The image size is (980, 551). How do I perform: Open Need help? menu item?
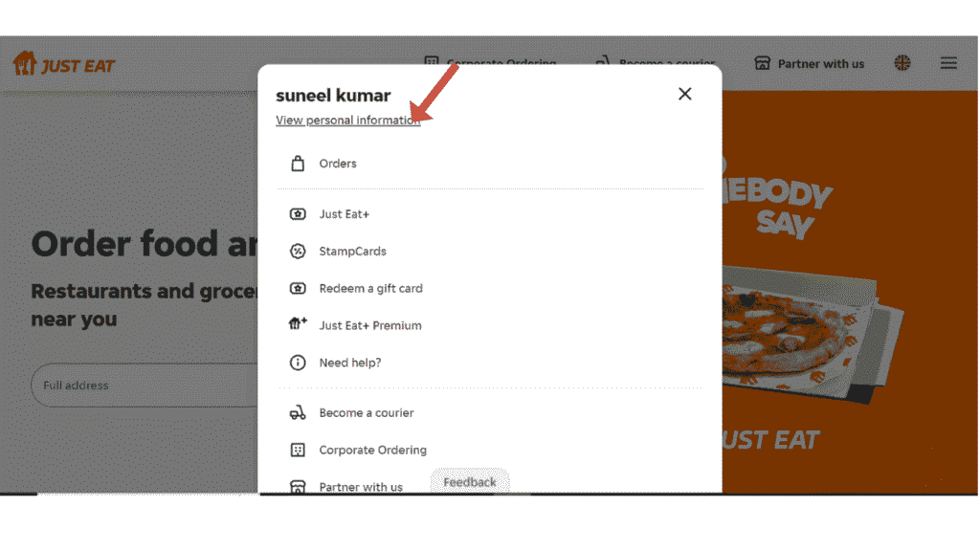pos(350,363)
